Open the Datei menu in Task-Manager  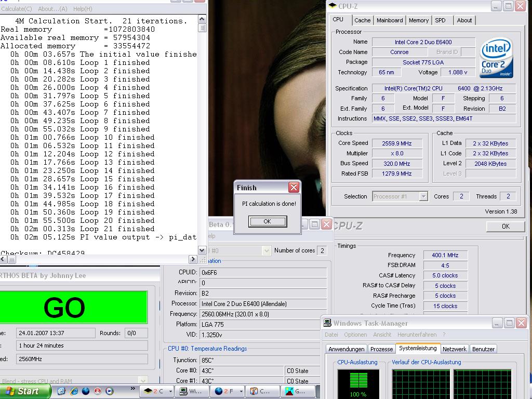(x=331, y=335)
